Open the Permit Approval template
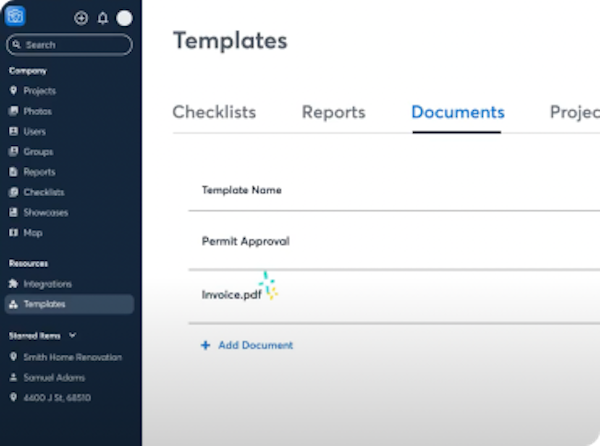Image resolution: width=600 pixels, height=446 pixels. 246,241
